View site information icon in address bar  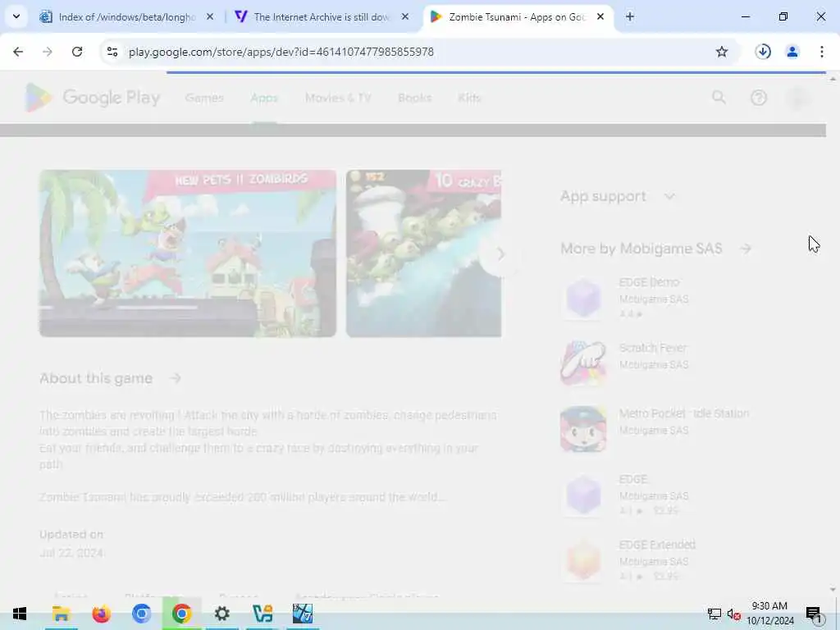112,52
